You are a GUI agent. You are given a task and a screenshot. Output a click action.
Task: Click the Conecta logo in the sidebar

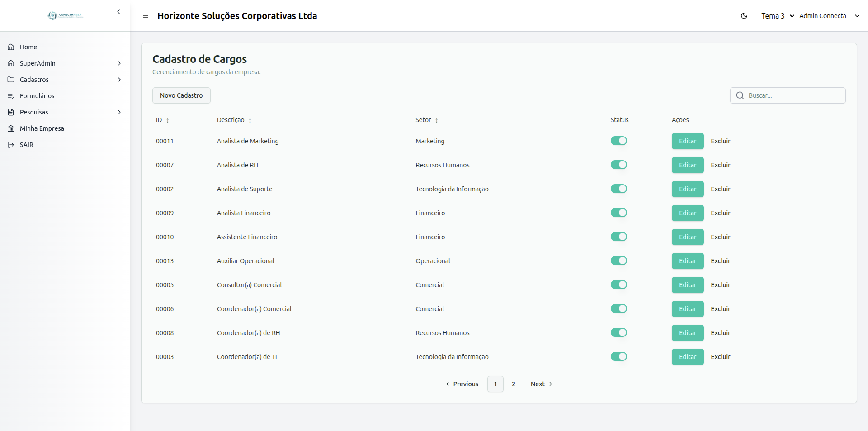[x=65, y=15]
